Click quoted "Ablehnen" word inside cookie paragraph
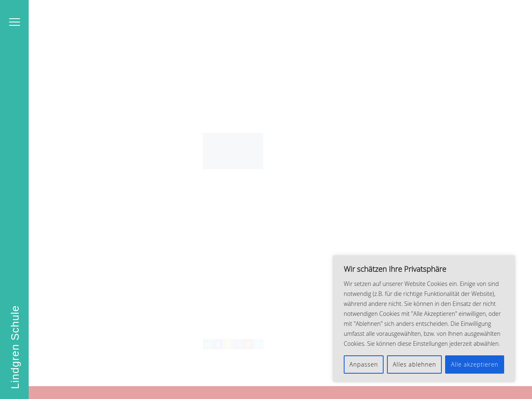This screenshot has width=532, height=399. tap(368, 324)
